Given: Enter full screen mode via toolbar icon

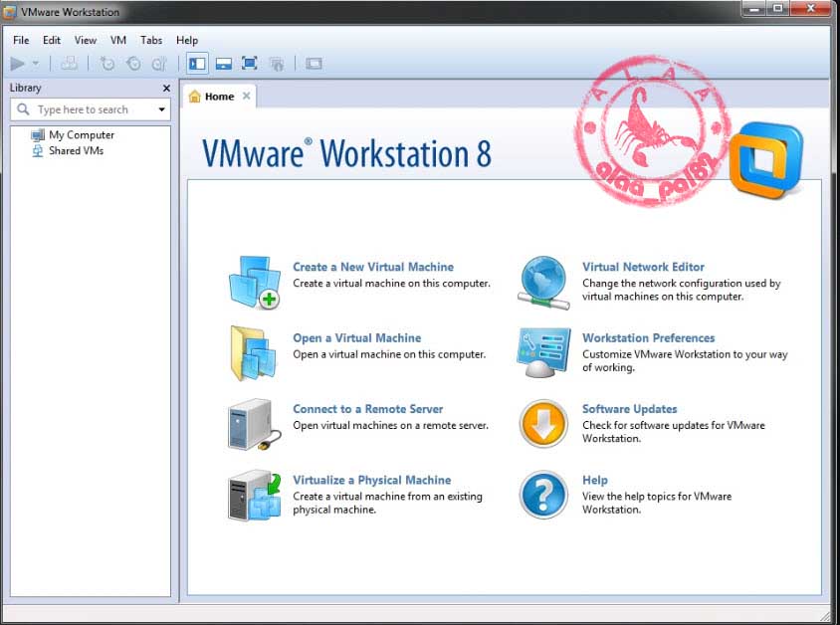Looking at the screenshot, I should coord(250,64).
